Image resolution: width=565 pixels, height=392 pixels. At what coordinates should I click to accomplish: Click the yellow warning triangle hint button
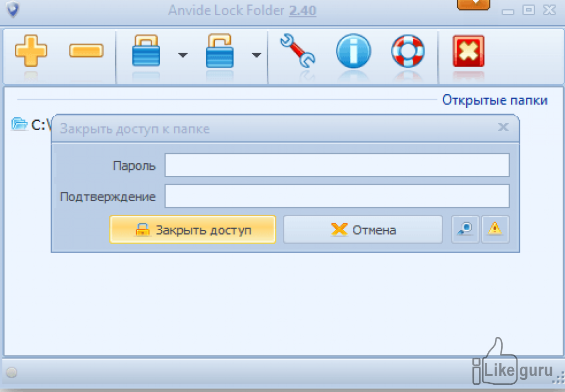495,229
